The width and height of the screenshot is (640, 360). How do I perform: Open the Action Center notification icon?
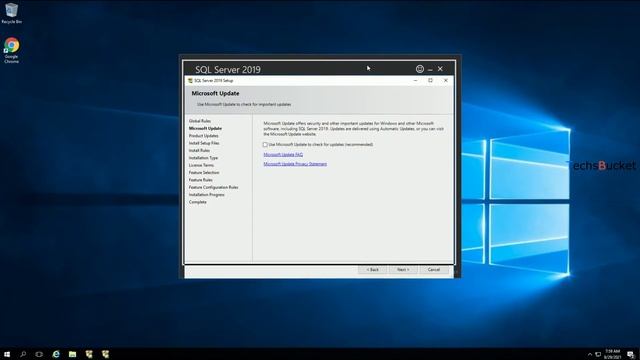(631, 354)
